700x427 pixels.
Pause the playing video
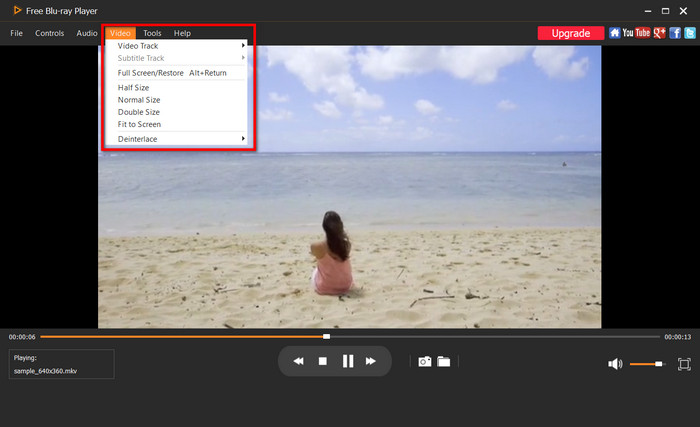coord(348,361)
